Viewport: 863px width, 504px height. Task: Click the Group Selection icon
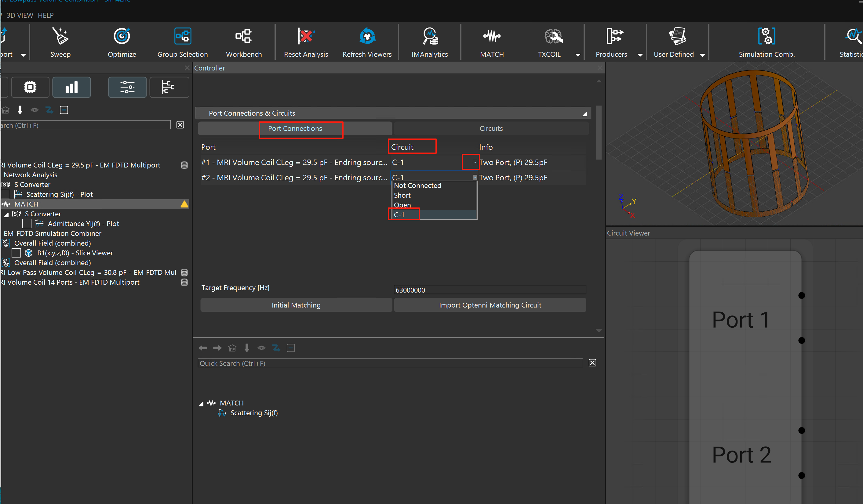pyautogui.click(x=183, y=37)
